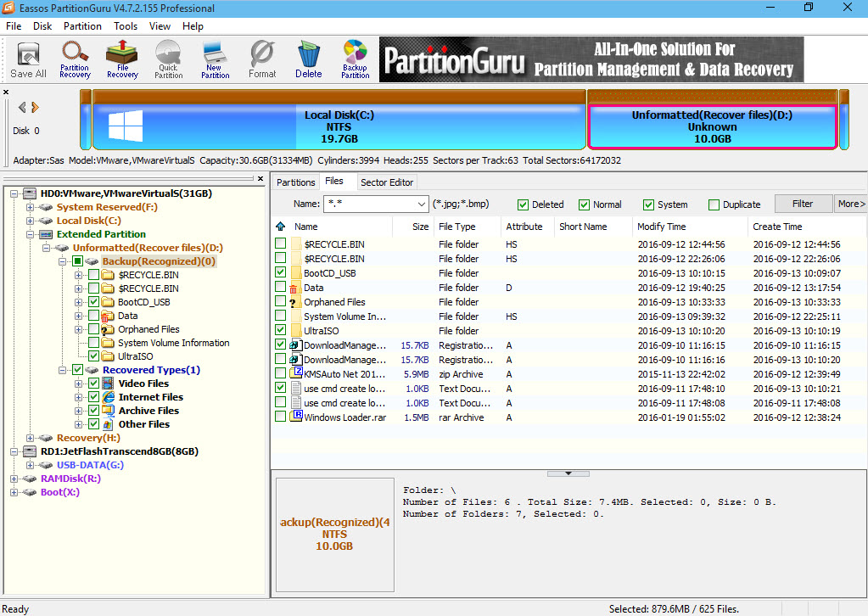This screenshot has height=616, width=868.
Task: Open the Partition Recovery tool
Action: click(x=75, y=59)
